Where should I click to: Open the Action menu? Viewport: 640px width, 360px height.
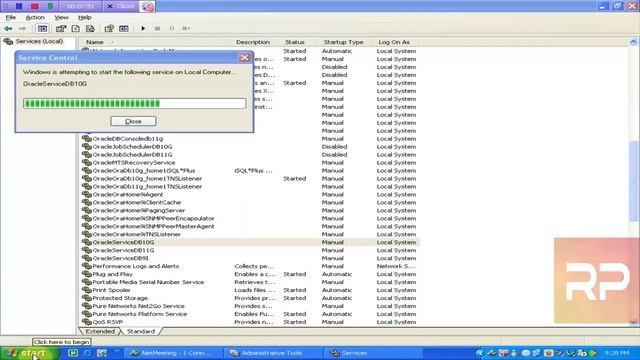(x=35, y=18)
